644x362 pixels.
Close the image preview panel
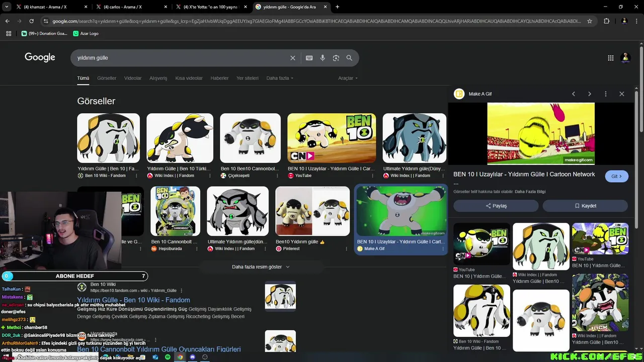pos(622,94)
